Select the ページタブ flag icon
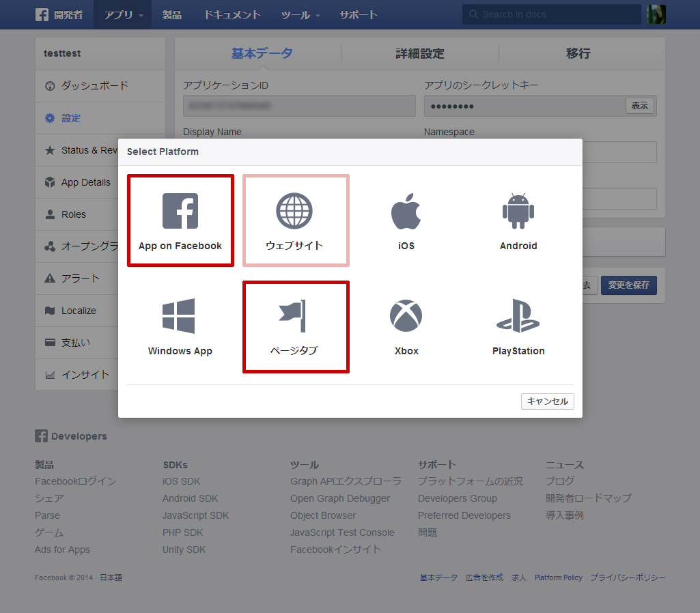The image size is (700, 613). pos(292,316)
